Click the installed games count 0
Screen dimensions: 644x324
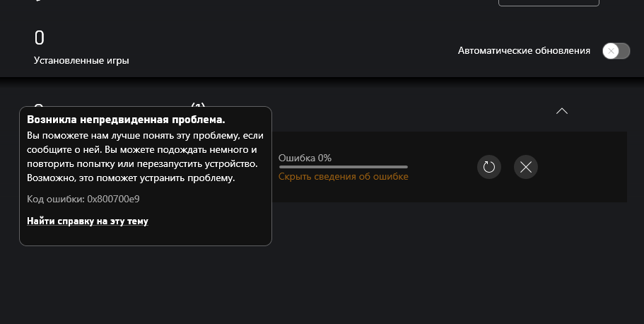(39, 37)
